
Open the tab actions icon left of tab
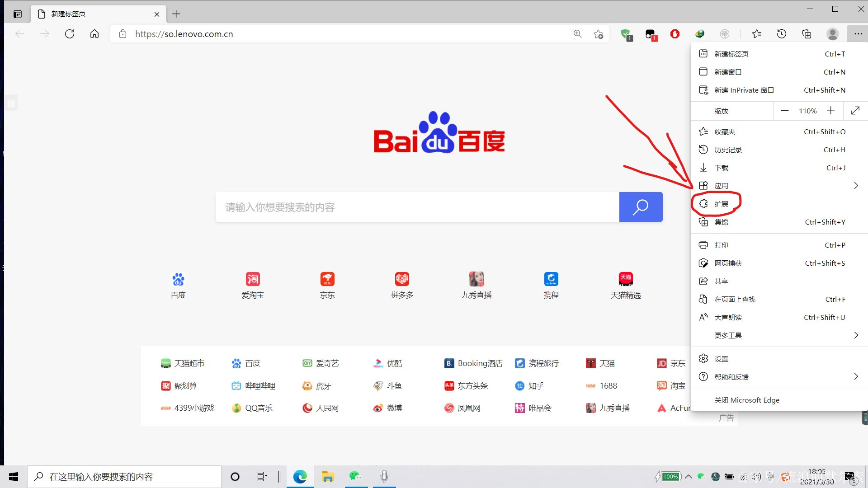tap(18, 14)
